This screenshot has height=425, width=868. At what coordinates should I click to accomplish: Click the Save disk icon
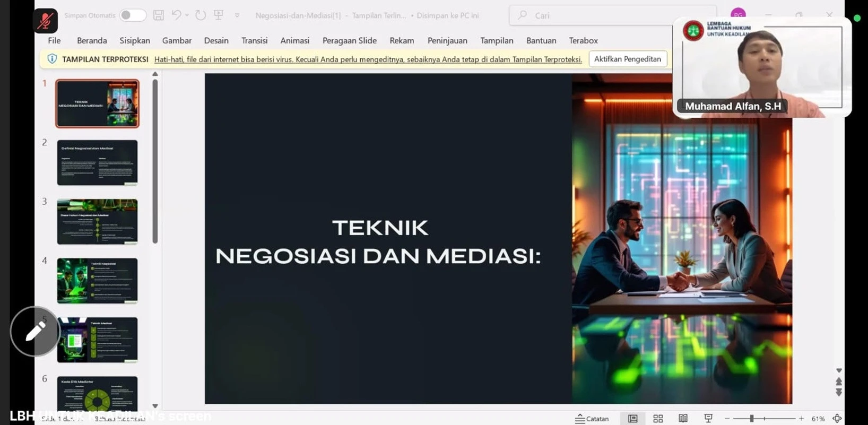tap(158, 15)
